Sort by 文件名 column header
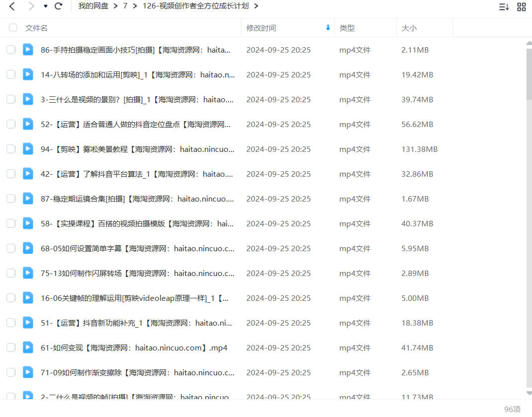Screen dimensions: 532x417 click(36, 28)
